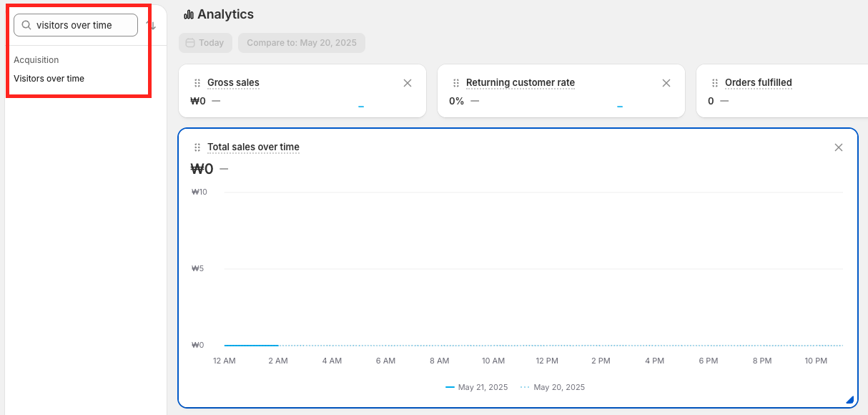Open the Total sales over time title link
This screenshot has width=868, height=415.
pos(253,147)
